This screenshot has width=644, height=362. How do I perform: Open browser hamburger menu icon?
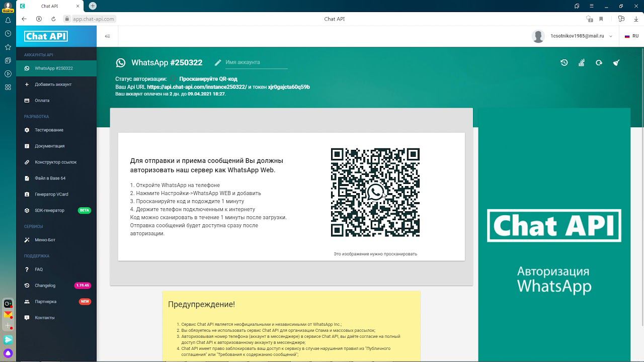point(592,6)
